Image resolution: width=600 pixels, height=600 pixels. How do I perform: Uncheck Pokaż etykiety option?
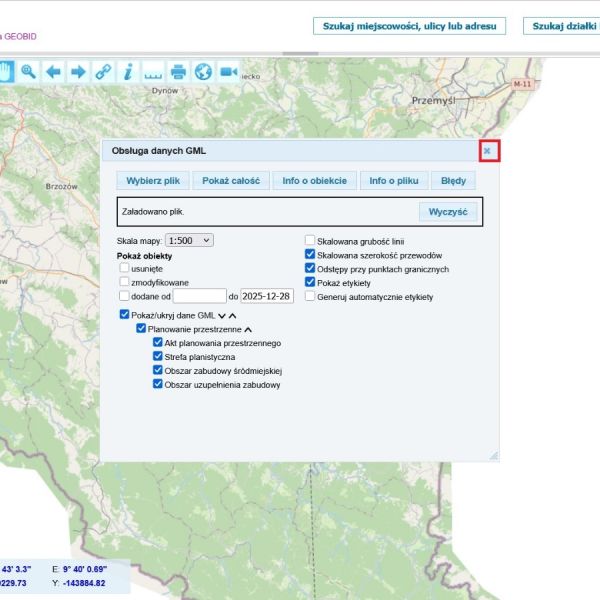[310, 283]
